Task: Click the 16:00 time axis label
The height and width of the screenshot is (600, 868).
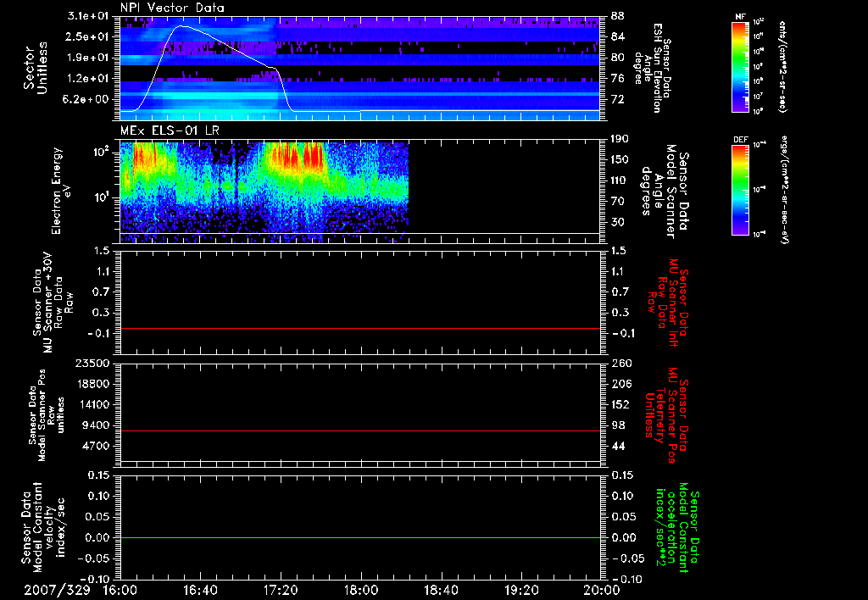Action: pos(120,590)
